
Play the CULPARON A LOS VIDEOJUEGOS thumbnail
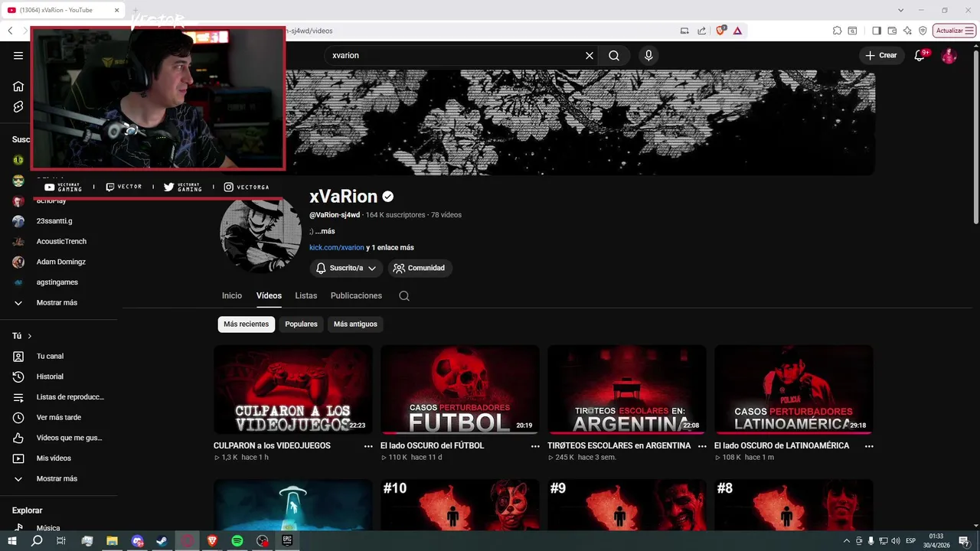pyautogui.click(x=293, y=390)
